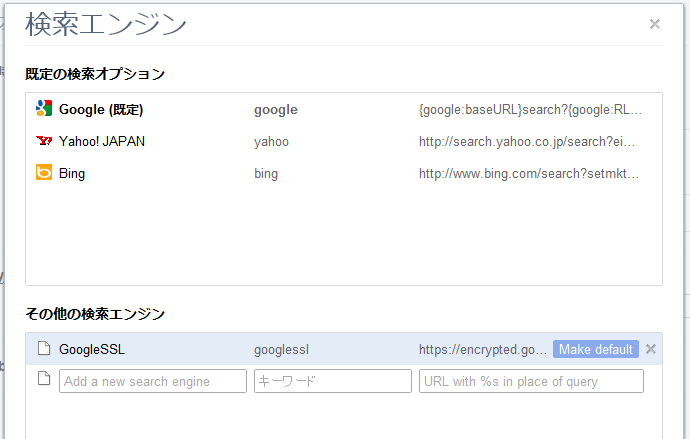
Task: Click the その他の検索エンジン heading
Action: (x=95, y=314)
